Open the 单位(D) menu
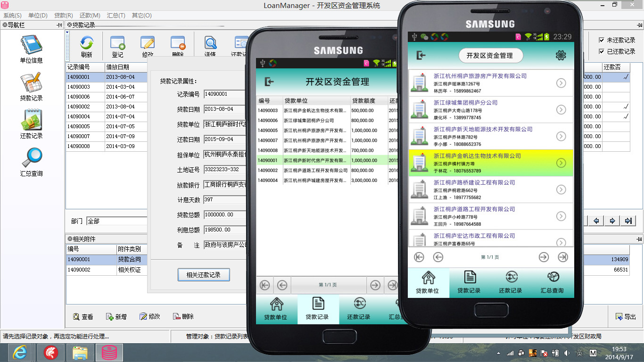Image resolution: width=644 pixels, height=362 pixels. [38, 16]
